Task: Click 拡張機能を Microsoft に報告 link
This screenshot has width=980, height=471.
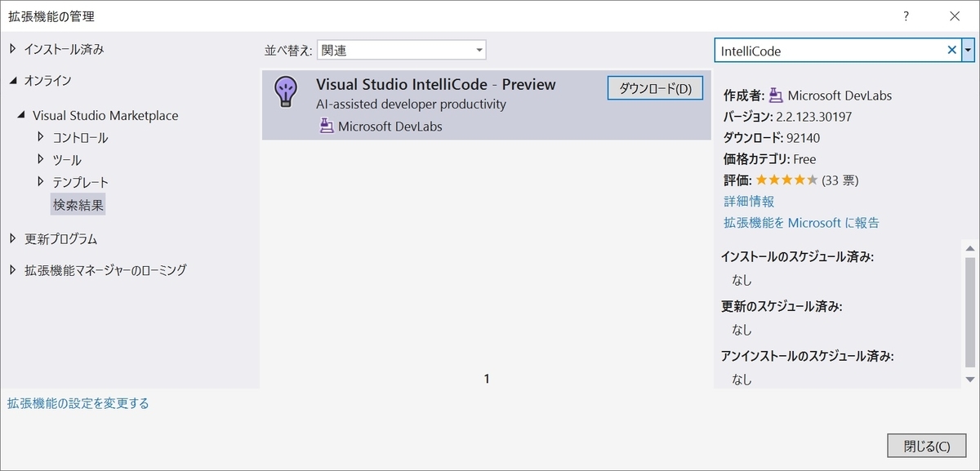Action: [x=803, y=222]
